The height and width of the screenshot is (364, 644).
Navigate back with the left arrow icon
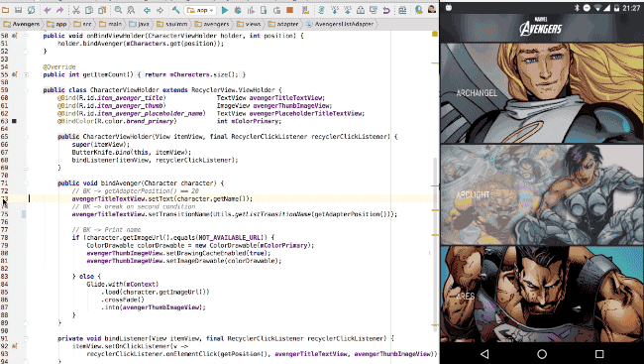click(147, 10)
